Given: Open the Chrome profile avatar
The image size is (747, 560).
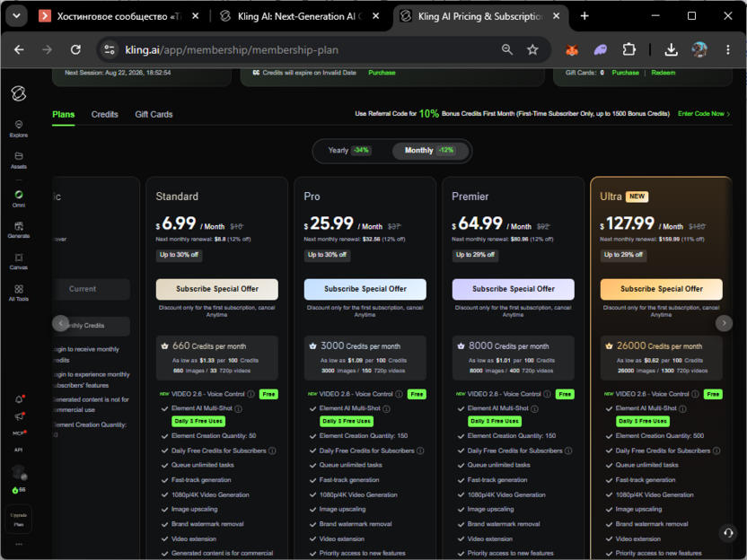Looking at the screenshot, I should pyautogui.click(x=699, y=49).
